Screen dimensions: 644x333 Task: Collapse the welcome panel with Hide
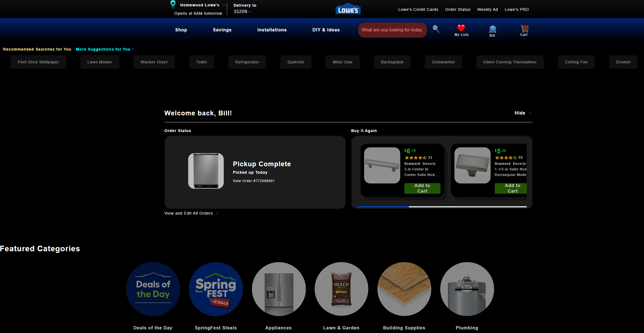click(523, 113)
